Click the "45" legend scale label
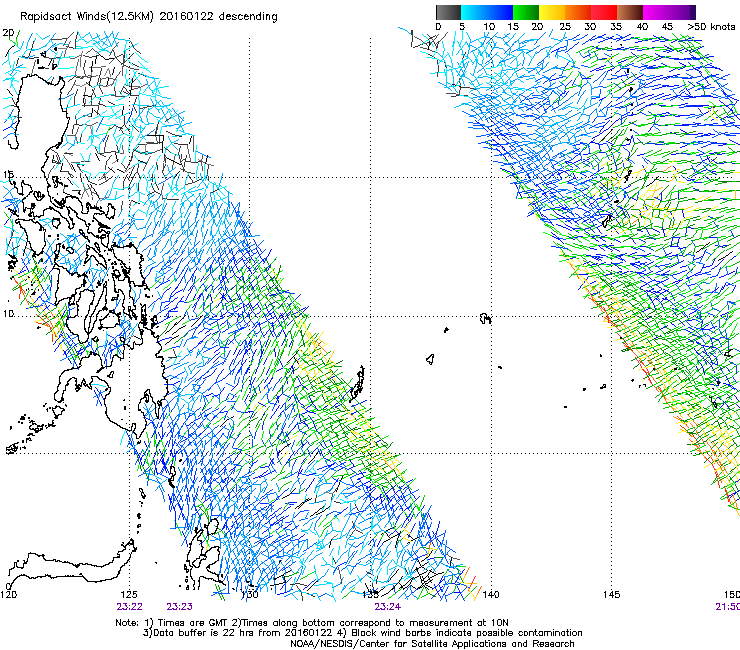The height and width of the screenshot is (650, 740). point(667,26)
